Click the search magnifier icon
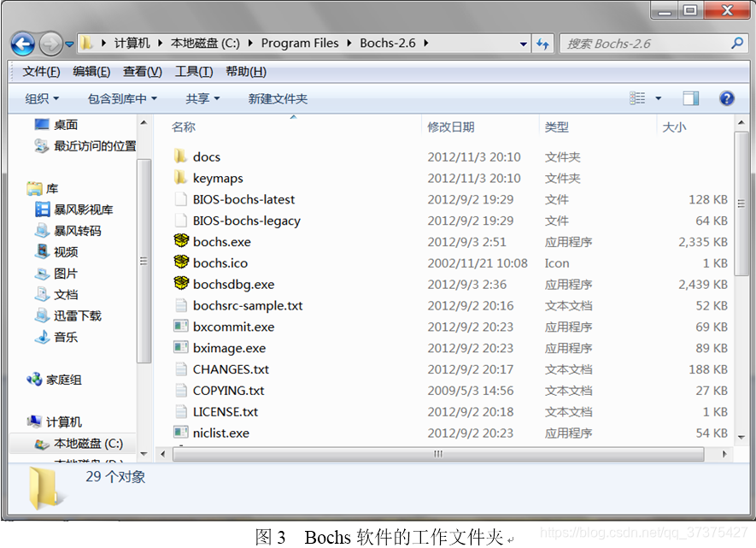This screenshot has height=548, width=756. tap(737, 44)
